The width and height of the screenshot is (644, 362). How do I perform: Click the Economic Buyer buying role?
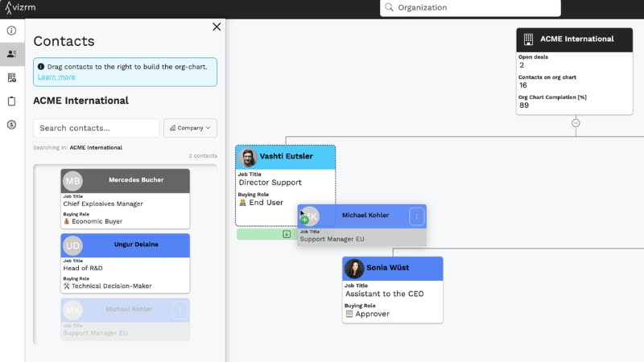93,221
